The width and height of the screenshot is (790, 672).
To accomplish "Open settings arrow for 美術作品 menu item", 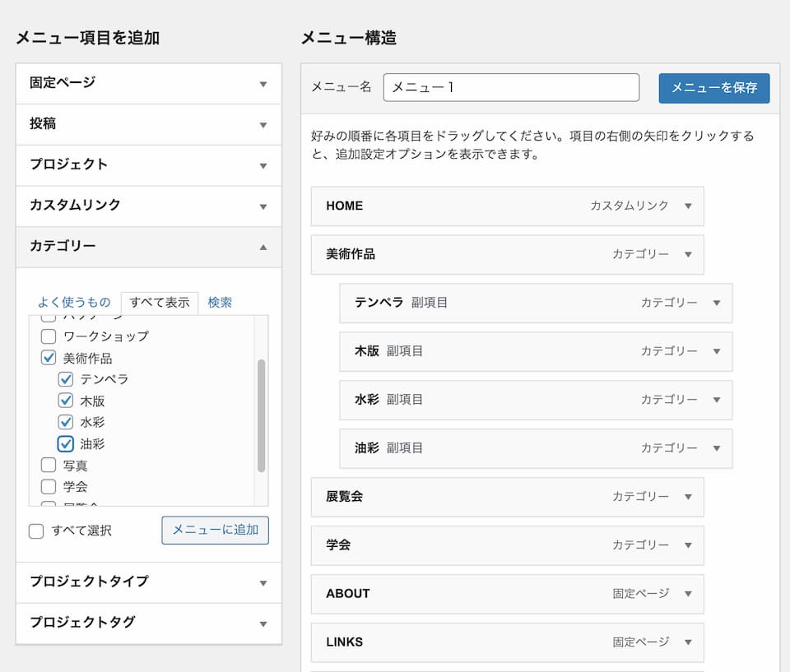I will point(688,255).
